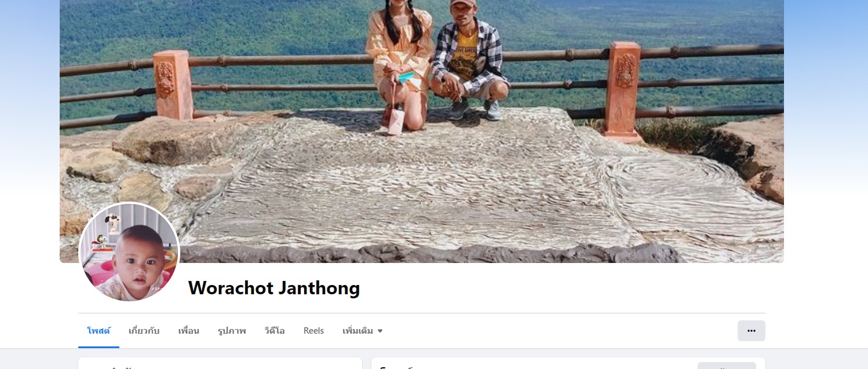Screen dimensions: 868x369
Task: Click the woman in orange dress
Action: (400, 64)
